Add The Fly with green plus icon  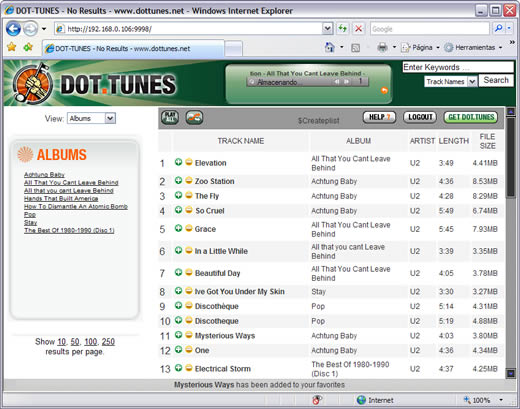point(178,195)
